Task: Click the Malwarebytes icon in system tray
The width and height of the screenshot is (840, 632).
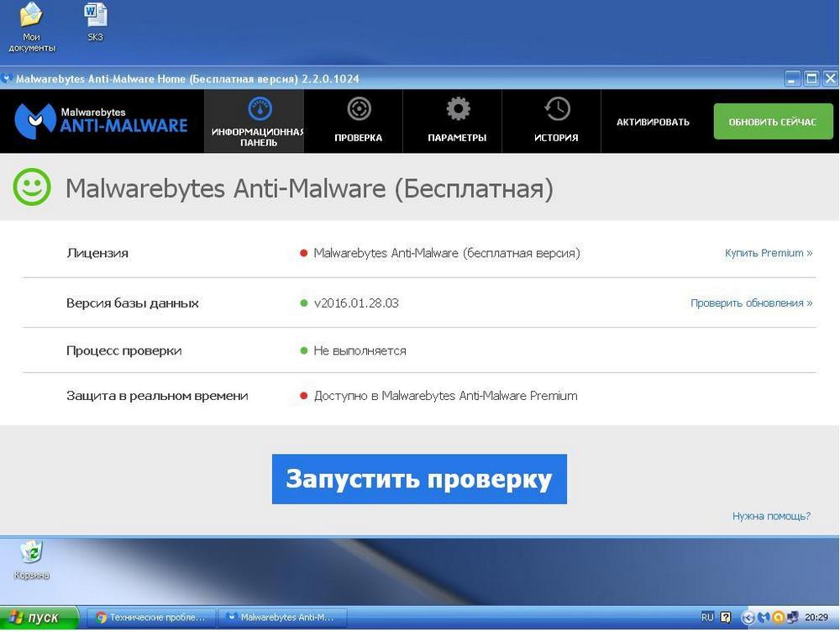Action: coord(763,618)
